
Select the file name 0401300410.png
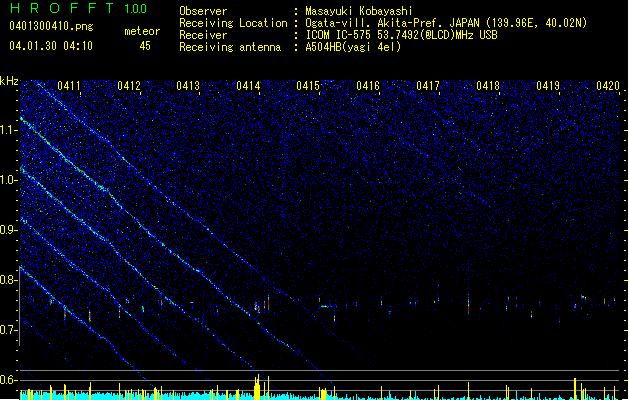51,26
